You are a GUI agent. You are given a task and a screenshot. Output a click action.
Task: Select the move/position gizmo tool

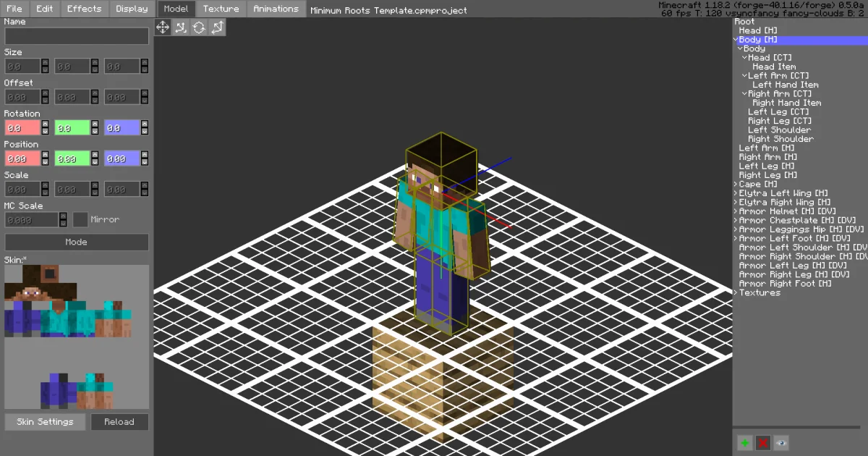(x=163, y=28)
